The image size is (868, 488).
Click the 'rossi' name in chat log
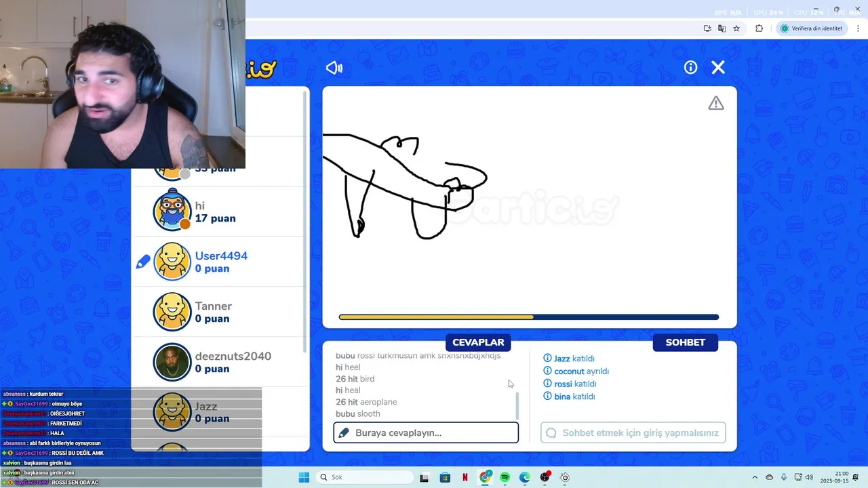pos(563,384)
